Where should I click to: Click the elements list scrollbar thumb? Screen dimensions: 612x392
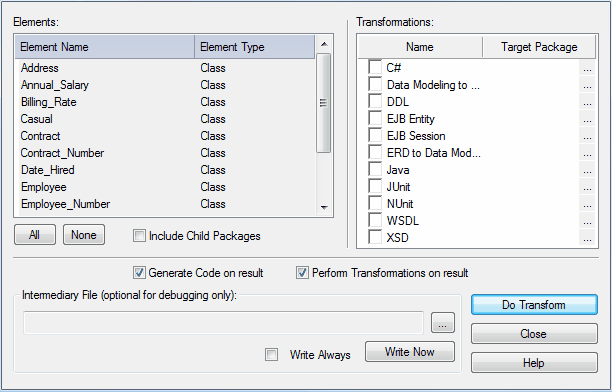pyautogui.click(x=324, y=103)
